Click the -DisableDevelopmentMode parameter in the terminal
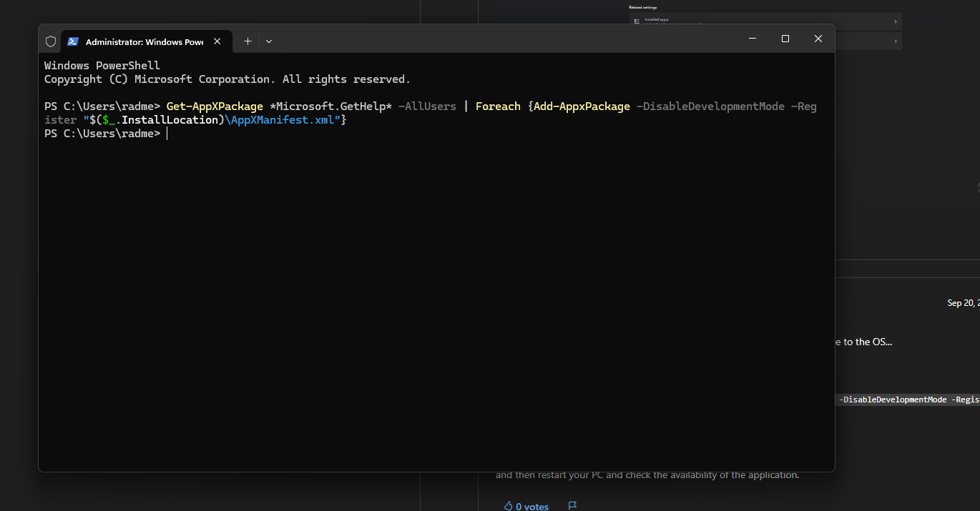Screen dimensions: 980x511 tap(710, 106)
